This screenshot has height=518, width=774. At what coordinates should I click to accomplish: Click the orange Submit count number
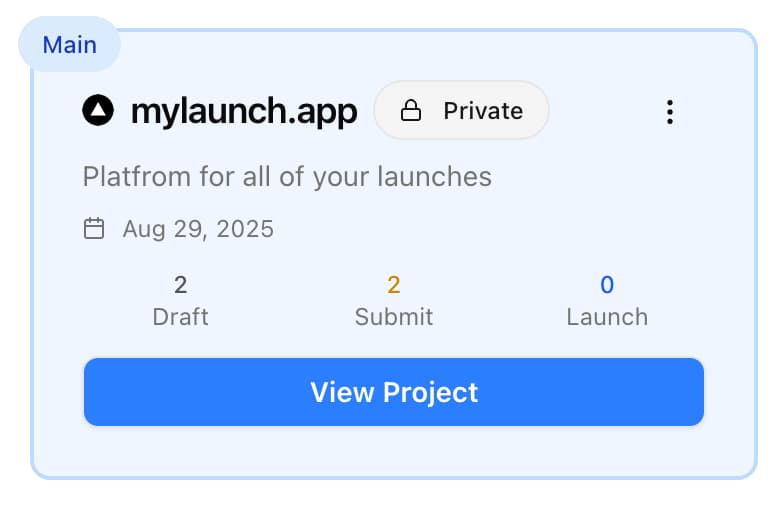click(x=394, y=285)
